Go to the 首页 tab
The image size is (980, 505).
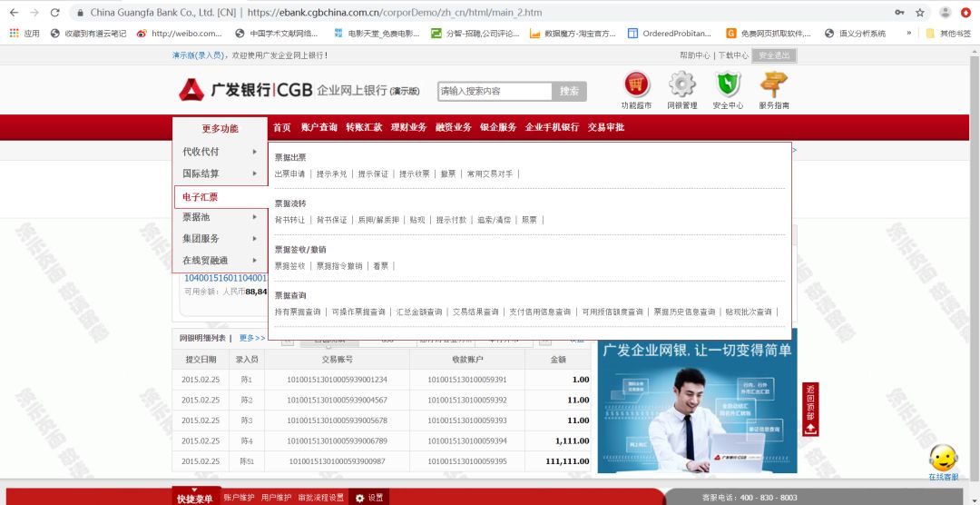[282, 127]
